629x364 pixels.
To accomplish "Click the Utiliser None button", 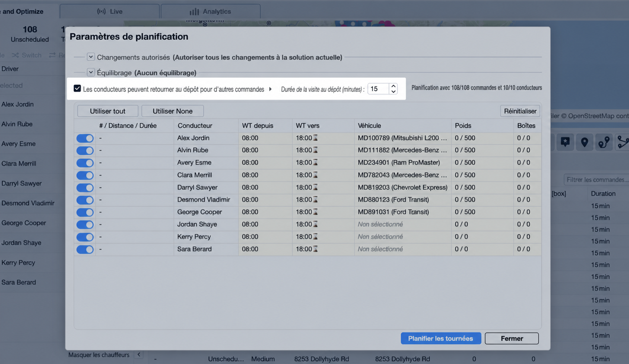I will click(x=172, y=111).
